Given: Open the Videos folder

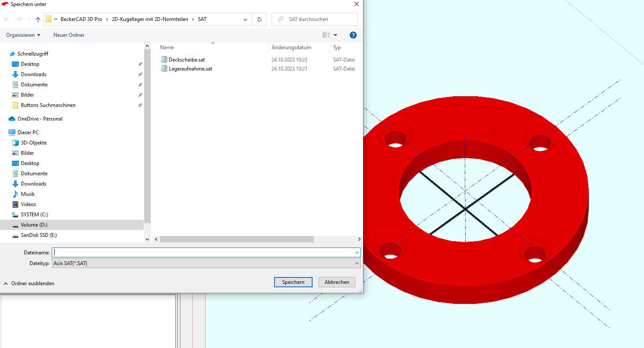Looking at the screenshot, I should click(28, 204).
